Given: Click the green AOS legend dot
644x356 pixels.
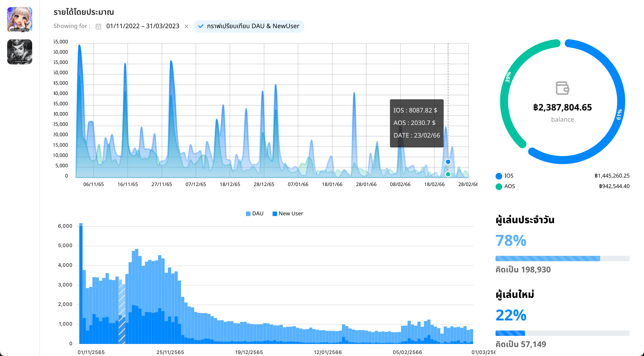Looking at the screenshot, I should pos(498,186).
